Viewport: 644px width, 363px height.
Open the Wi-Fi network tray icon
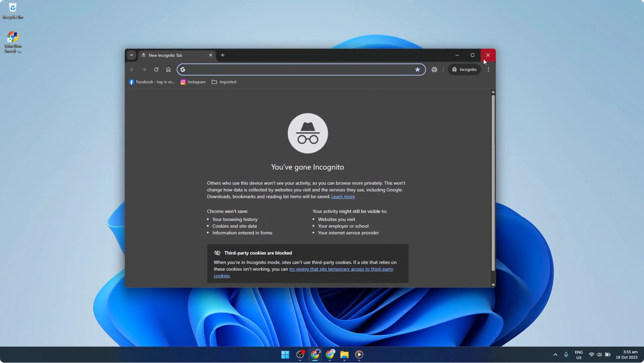click(592, 355)
